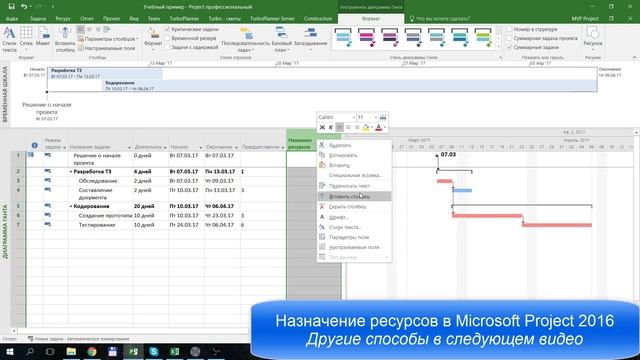Open Excel from the taskbar

coord(175,351)
